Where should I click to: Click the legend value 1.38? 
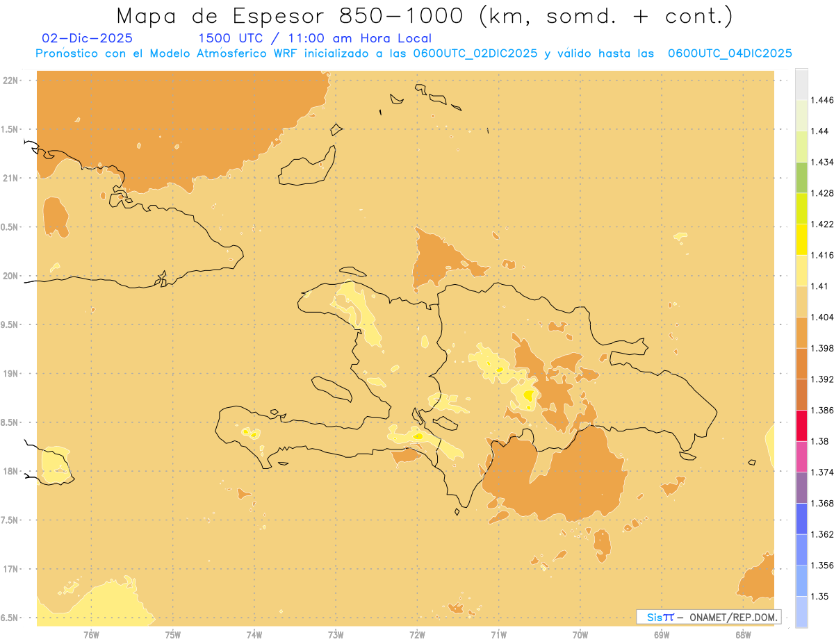(x=821, y=441)
